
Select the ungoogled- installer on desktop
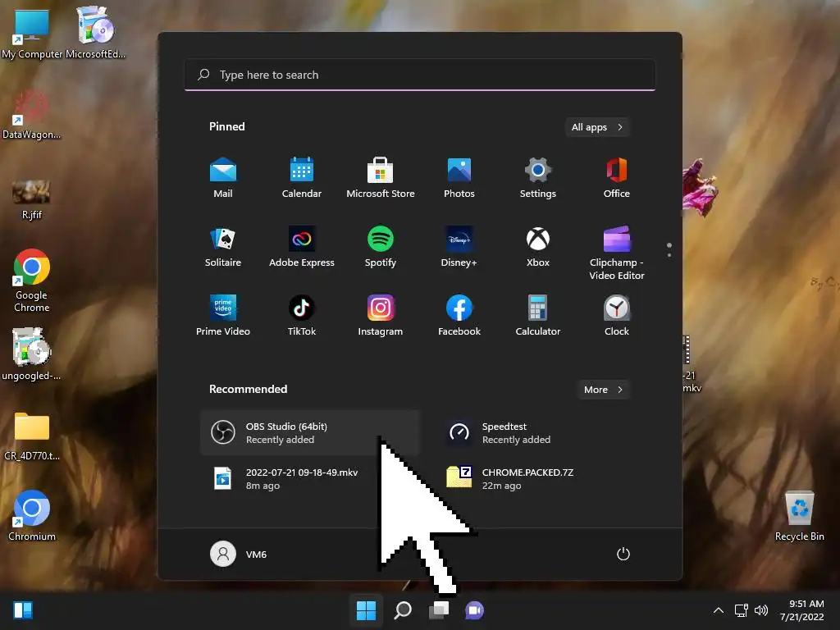coord(32,354)
